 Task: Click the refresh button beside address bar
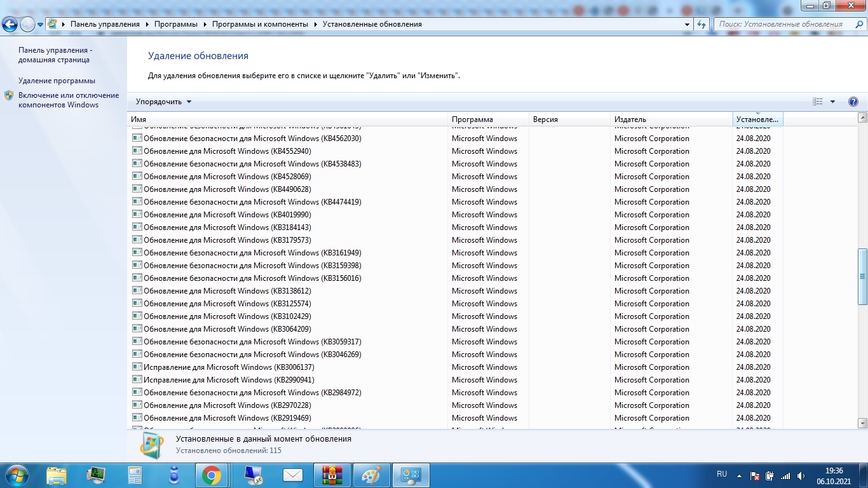coord(702,24)
